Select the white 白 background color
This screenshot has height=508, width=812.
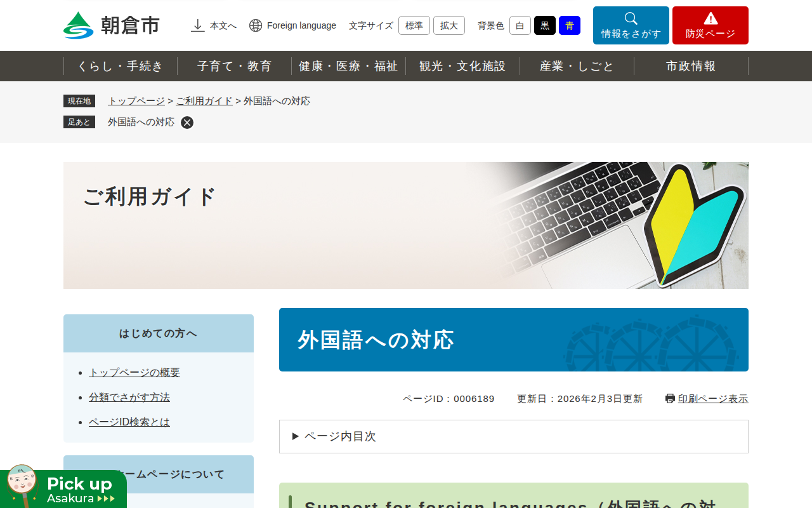[x=520, y=25]
